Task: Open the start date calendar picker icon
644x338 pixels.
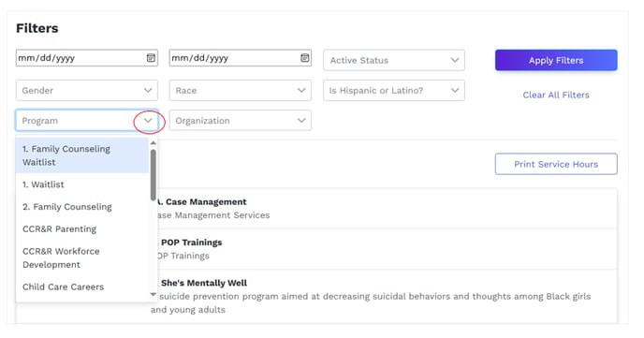Action: (151, 58)
